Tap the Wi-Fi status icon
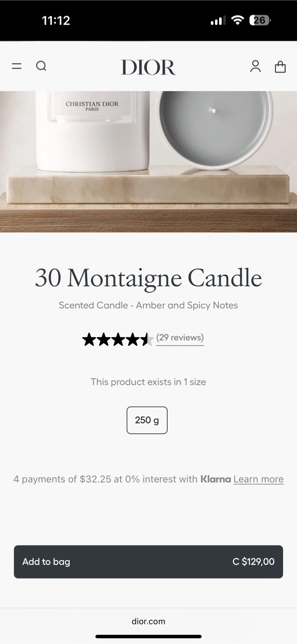 pos(238,20)
